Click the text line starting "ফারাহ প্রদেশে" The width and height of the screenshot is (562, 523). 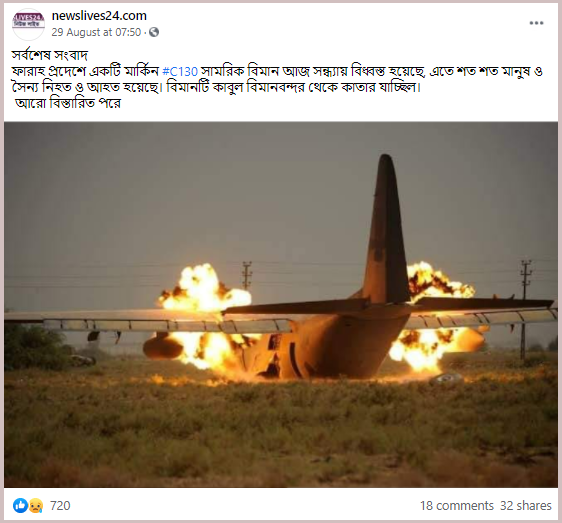coord(277,71)
